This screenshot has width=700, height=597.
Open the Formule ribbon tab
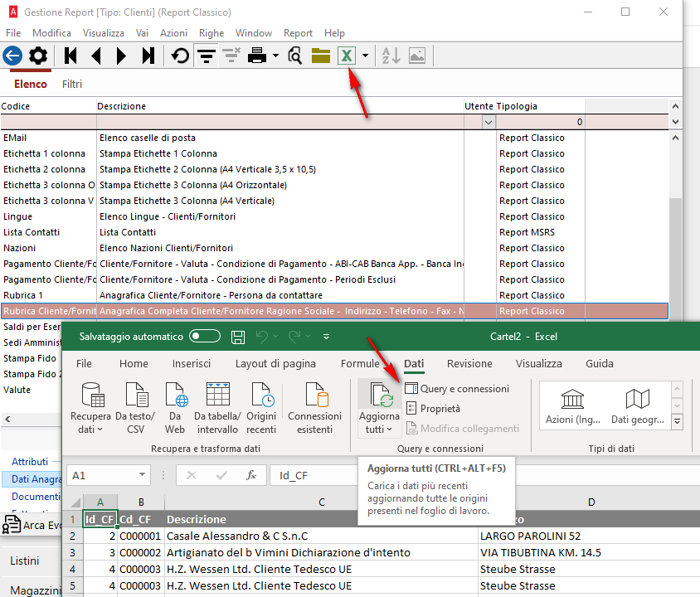click(x=360, y=364)
